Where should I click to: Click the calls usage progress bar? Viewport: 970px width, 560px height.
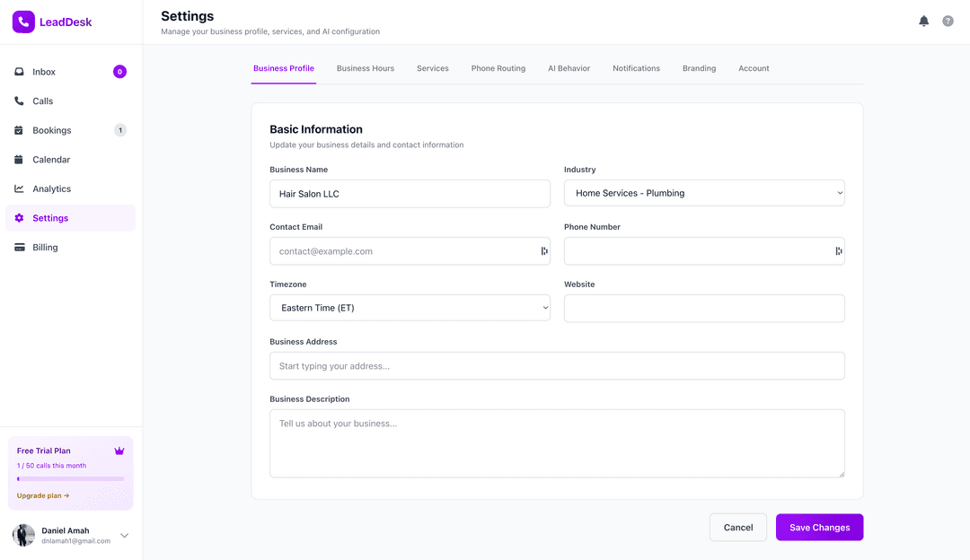(x=70, y=479)
